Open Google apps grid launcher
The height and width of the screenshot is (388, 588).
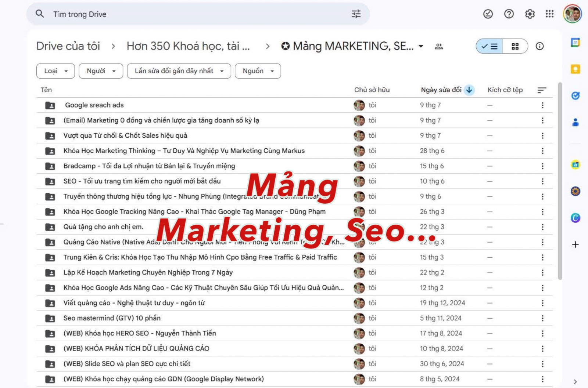(550, 14)
